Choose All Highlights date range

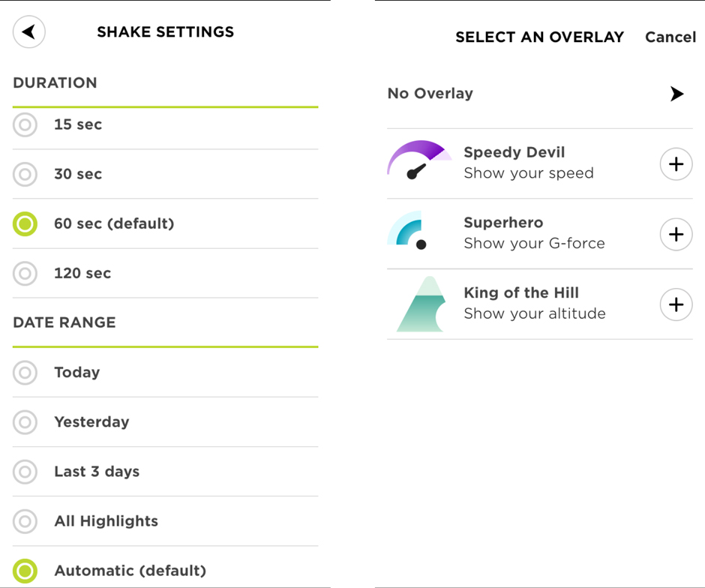tap(25, 520)
